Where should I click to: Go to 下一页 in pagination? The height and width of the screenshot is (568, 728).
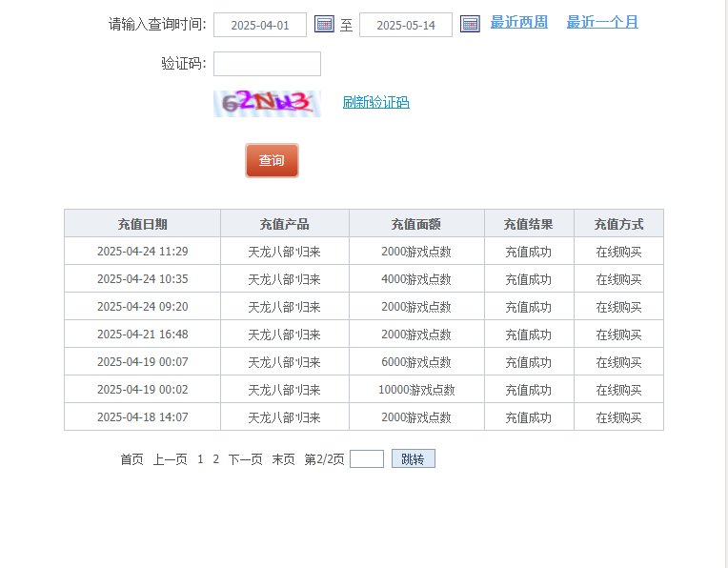[x=245, y=459]
